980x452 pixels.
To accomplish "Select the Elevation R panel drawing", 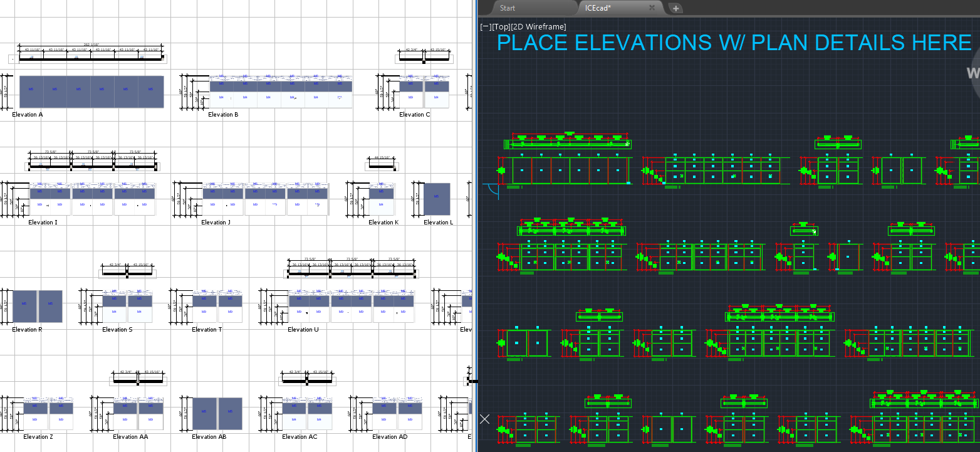I will point(38,306).
